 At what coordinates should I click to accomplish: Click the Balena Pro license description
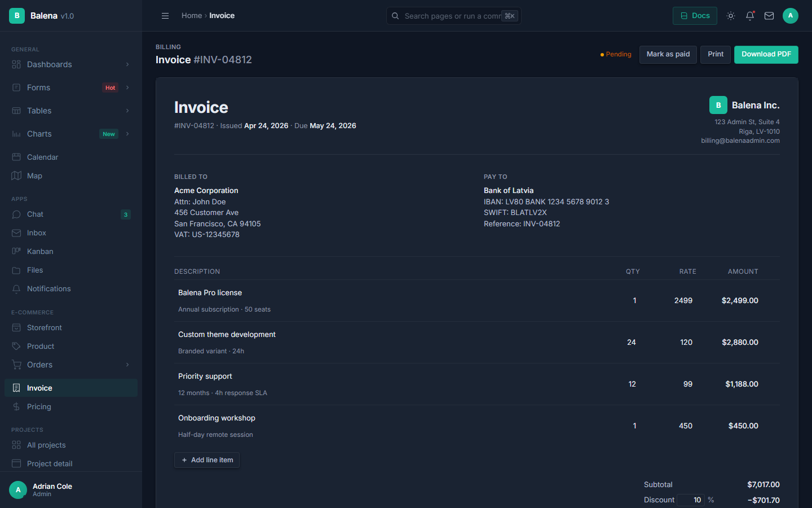click(x=210, y=292)
